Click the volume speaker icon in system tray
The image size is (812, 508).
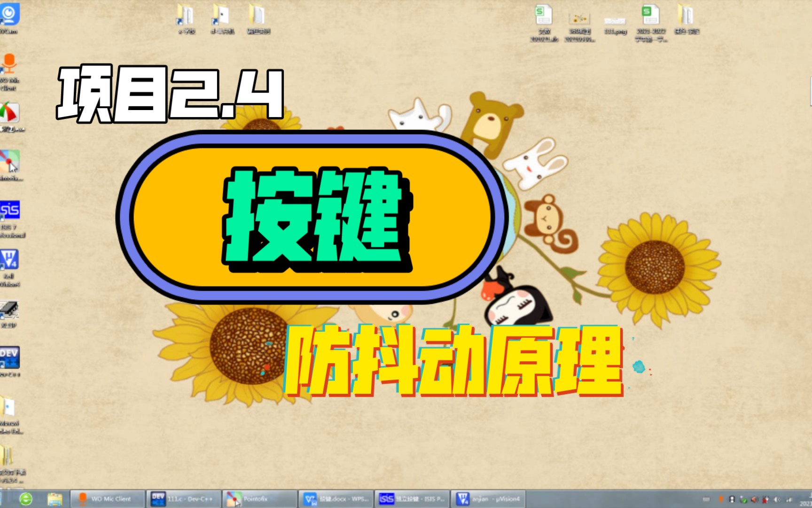click(778, 500)
